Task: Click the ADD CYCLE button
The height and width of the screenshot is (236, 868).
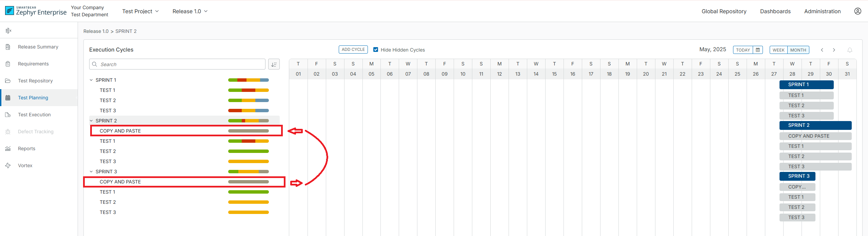Action: click(353, 50)
